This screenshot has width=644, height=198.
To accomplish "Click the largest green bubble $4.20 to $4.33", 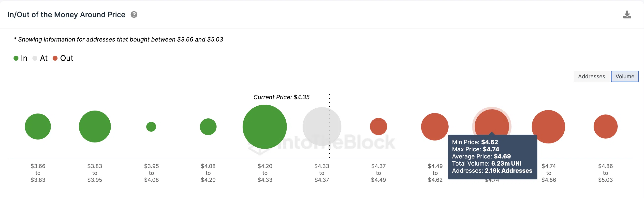I will click(x=265, y=127).
